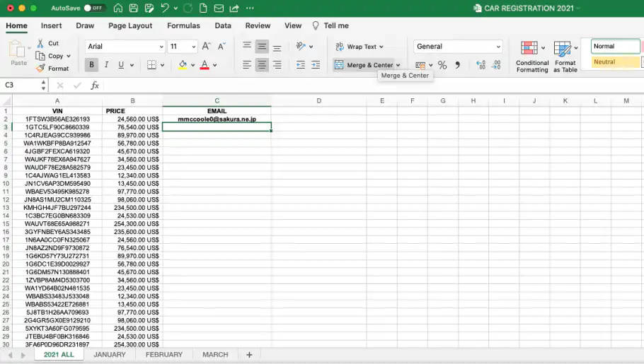Toggle Bold formatting
The height and width of the screenshot is (364, 644).
(91, 65)
